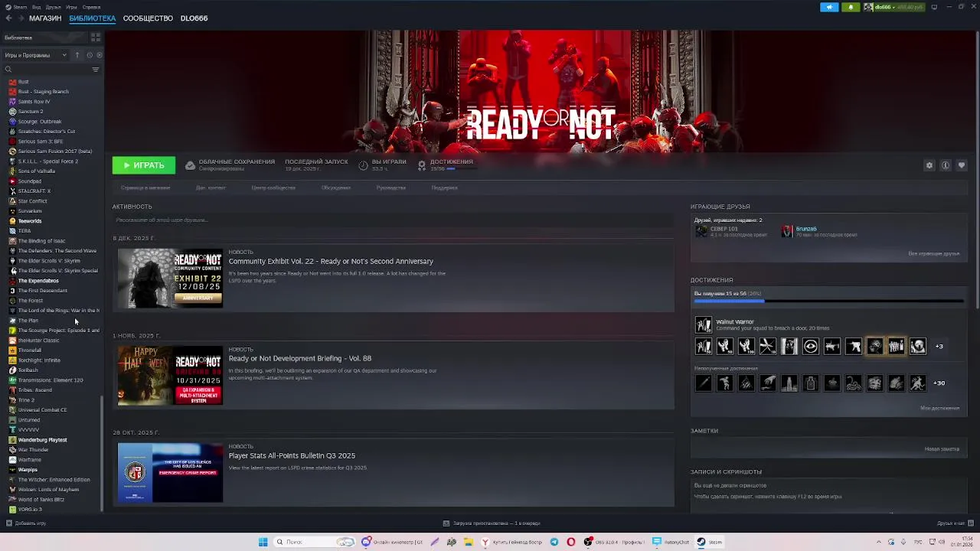
Task: Click the new note button
Action: (x=942, y=449)
